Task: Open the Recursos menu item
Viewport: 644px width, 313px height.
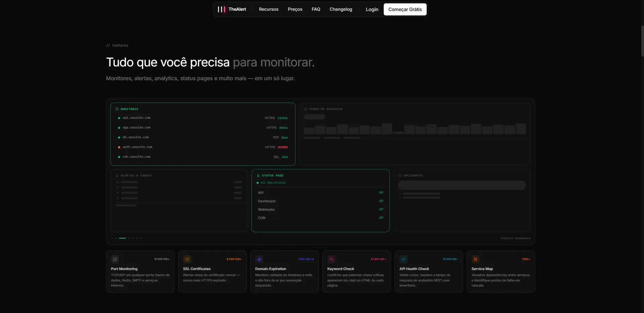Action: [x=269, y=9]
